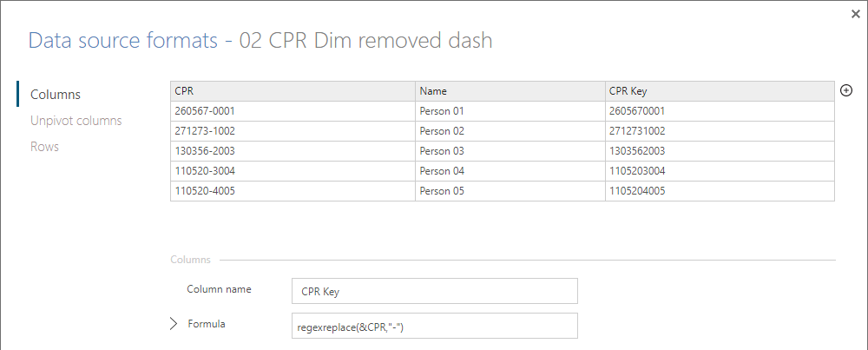Viewport: 868px width, 350px height.
Task: Click the 1303562003 CPR Key cell
Action: tap(720, 151)
